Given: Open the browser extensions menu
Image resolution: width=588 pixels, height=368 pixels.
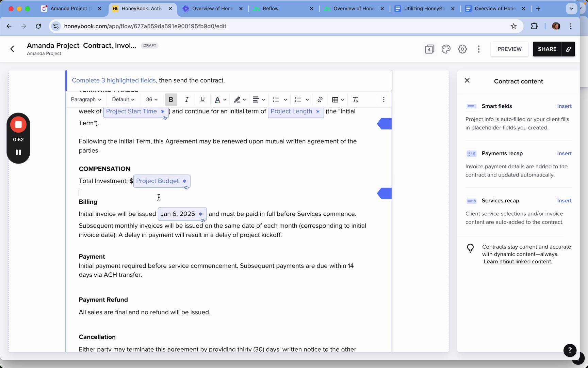Looking at the screenshot, I should [534, 26].
